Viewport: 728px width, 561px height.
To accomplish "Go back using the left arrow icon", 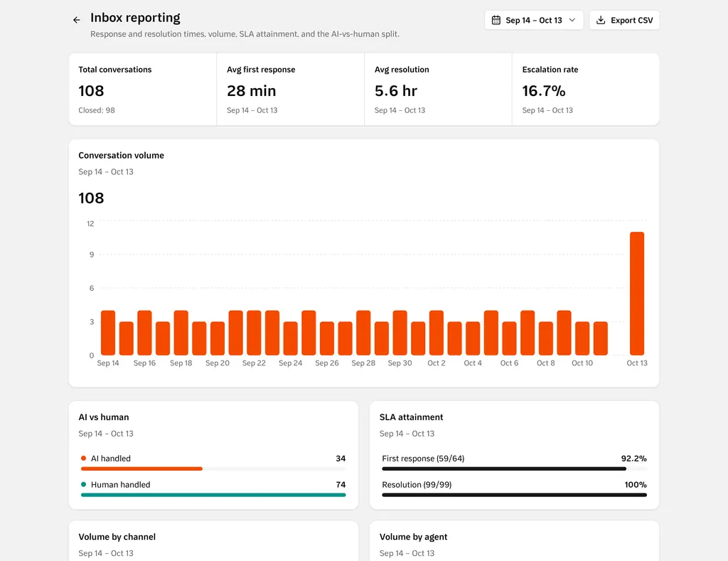I will pos(77,20).
